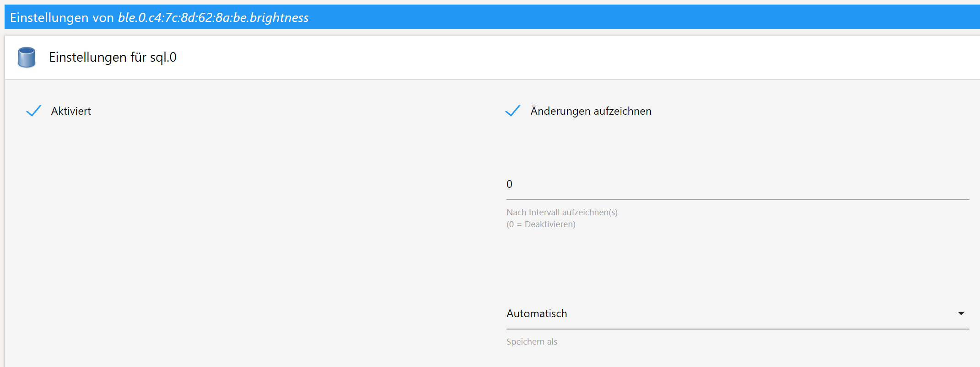Click the Änderungen aufzeichnen label text
Viewport: 980px width, 367px height.
pos(591,111)
